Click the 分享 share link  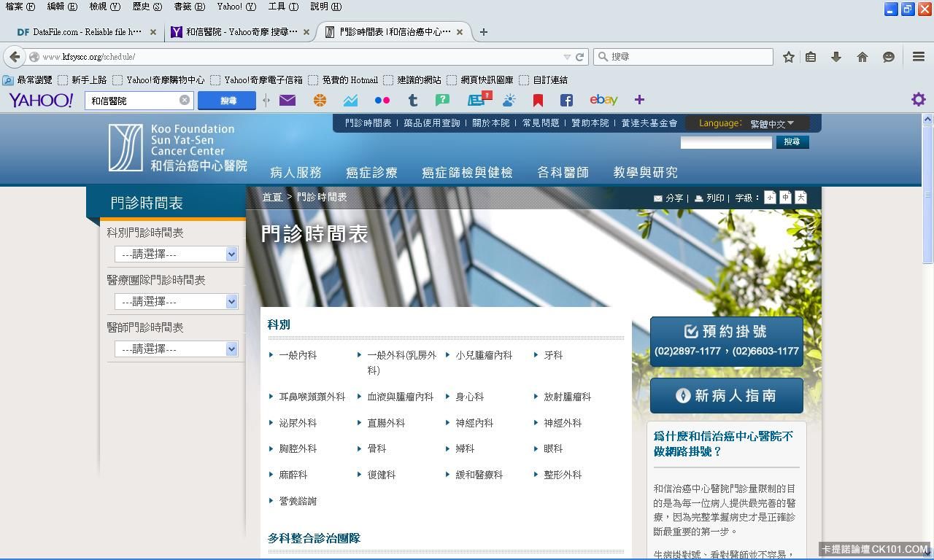coord(668,198)
